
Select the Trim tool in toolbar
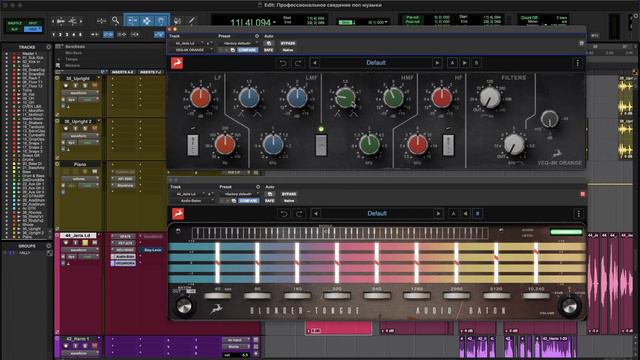pos(132,20)
